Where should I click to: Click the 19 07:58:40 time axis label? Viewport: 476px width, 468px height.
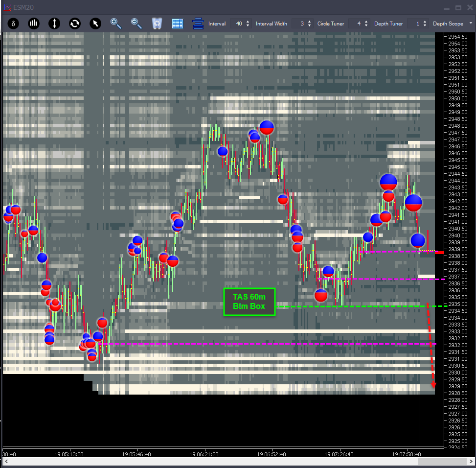click(407, 454)
